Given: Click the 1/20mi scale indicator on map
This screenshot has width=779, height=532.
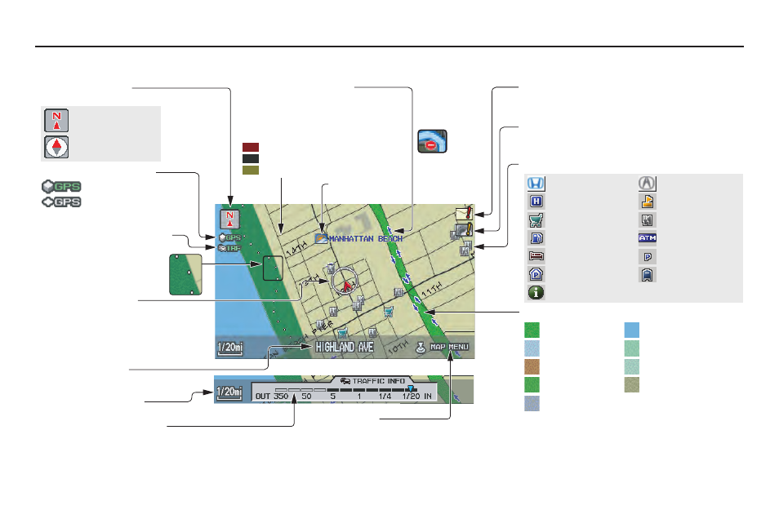Looking at the screenshot, I should (x=229, y=348).
